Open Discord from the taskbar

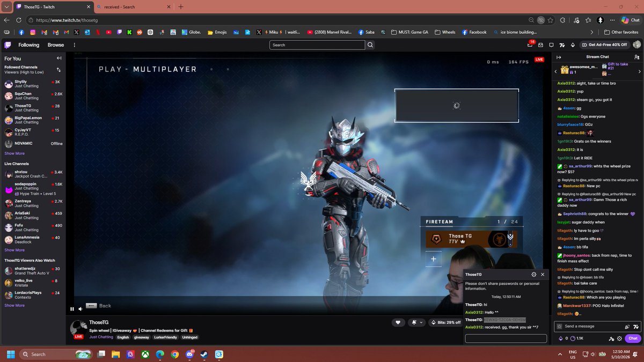190,354
